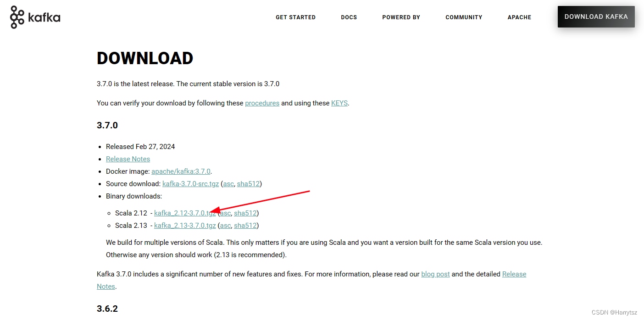Open the verification procedures link
This screenshot has width=644, height=320.
[x=262, y=103]
